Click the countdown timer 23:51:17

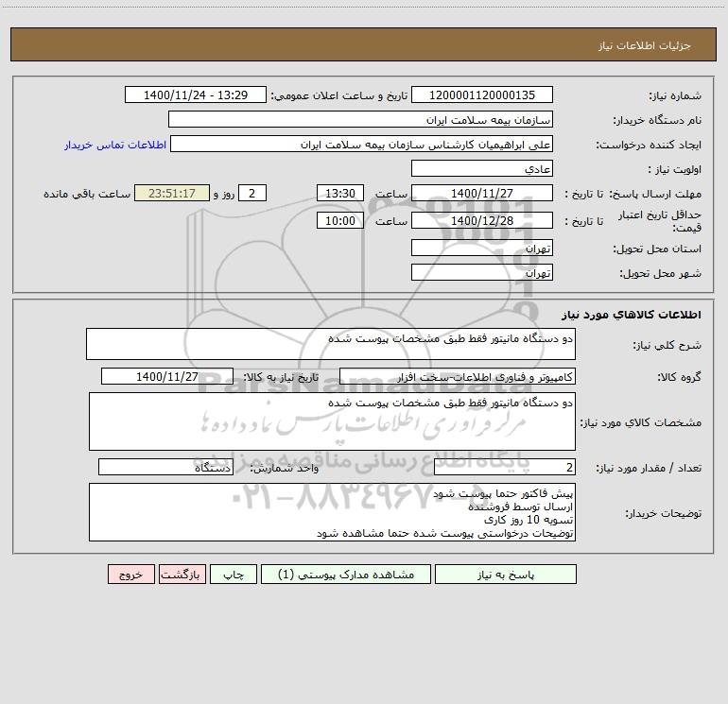click(172, 193)
